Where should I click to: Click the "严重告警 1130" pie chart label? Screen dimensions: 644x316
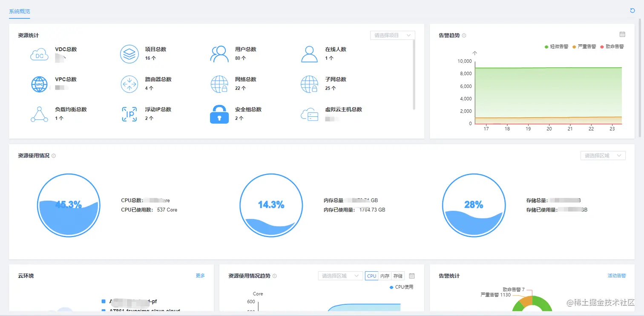coord(495,295)
